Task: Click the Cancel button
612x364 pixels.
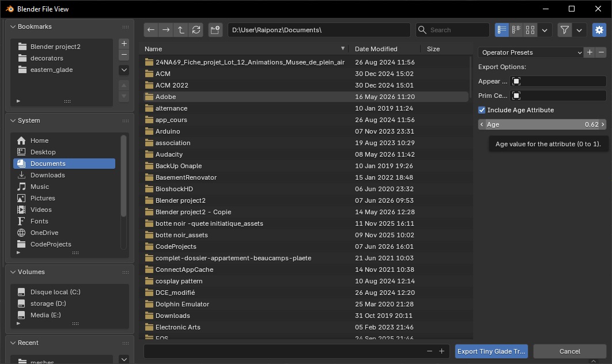Action: point(569,351)
